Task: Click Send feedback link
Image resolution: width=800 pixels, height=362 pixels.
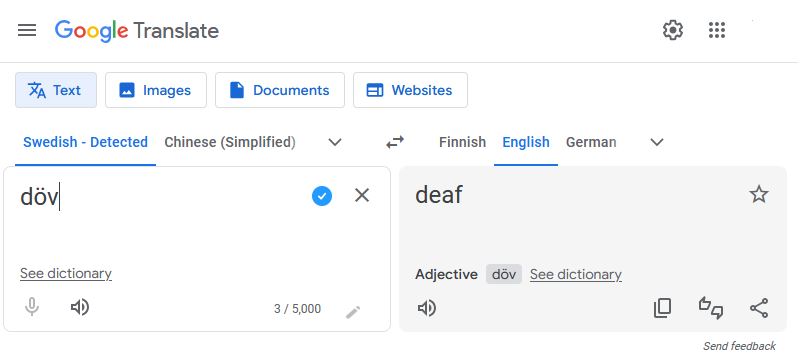Action: pyautogui.click(x=739, y=346)
